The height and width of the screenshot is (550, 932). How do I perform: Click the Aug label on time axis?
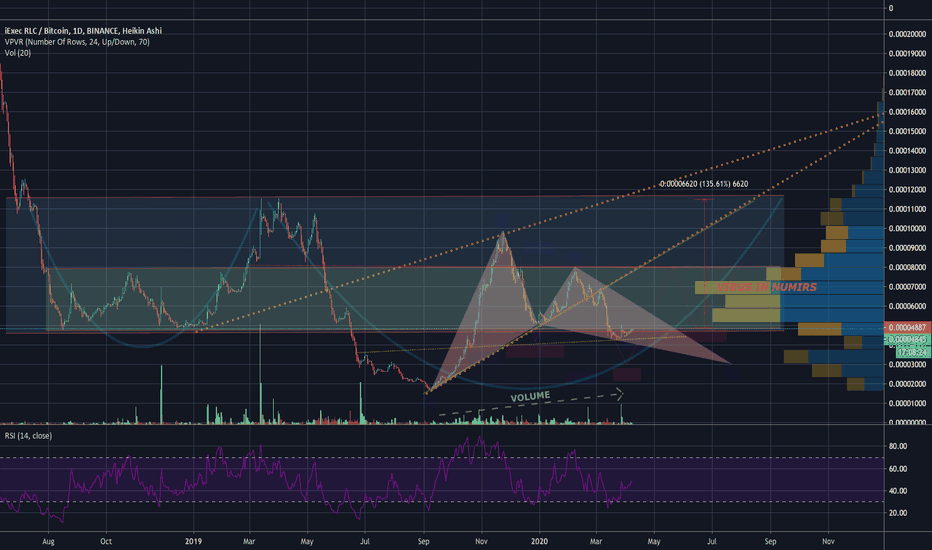click(49, 542)
